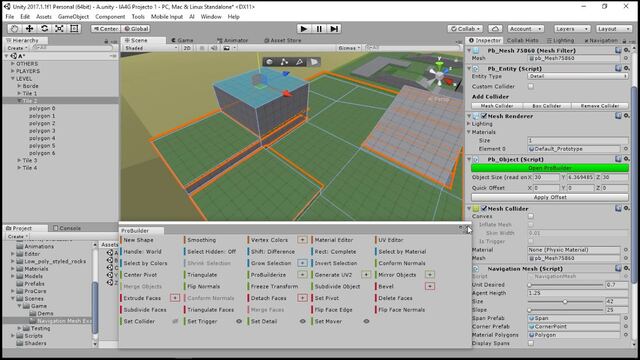Select the Hand tool in toolbar
The width and height of the screenshot is (640, 360).
pos(14,29)
